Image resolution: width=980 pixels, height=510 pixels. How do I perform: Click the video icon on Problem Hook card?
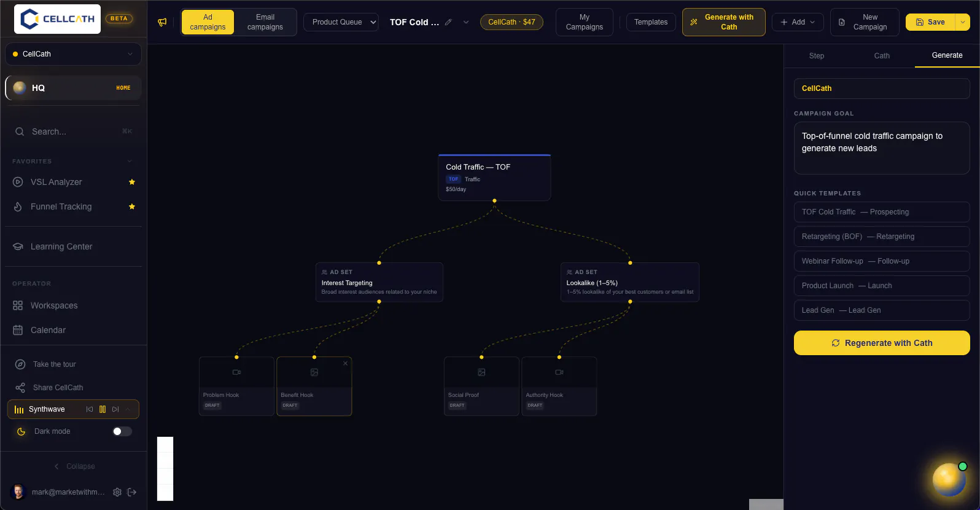pyautogui.click(x=236, y=372)
